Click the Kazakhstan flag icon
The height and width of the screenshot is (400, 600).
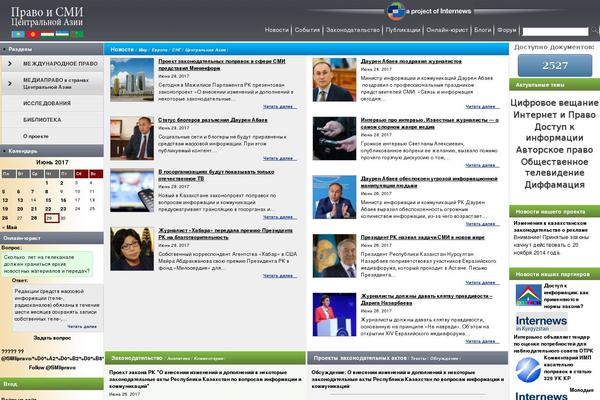(18, 35)
